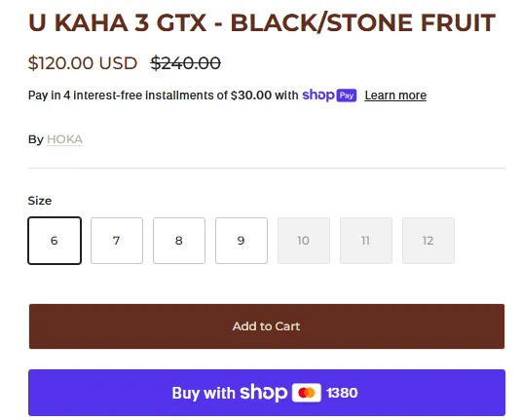521x420 pixels.
Task: Click Add to Cart button
Action: point(267,326)
